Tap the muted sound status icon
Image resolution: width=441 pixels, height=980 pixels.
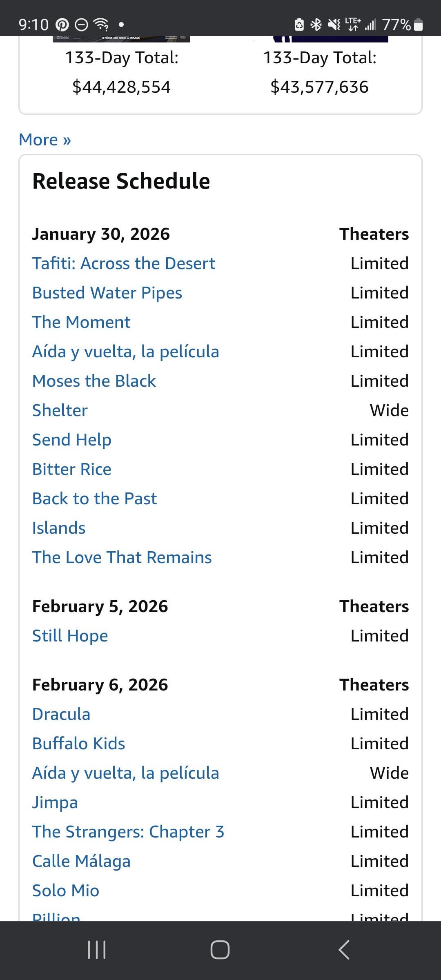click(x=334, y=25)
